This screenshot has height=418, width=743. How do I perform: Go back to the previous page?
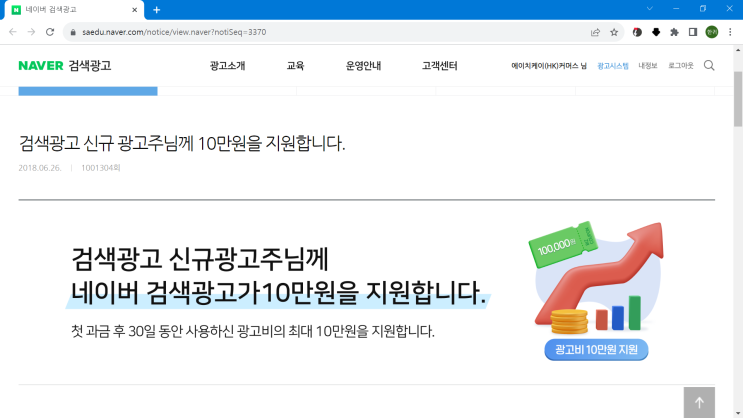pyautogui.click(x=13, y=32)
